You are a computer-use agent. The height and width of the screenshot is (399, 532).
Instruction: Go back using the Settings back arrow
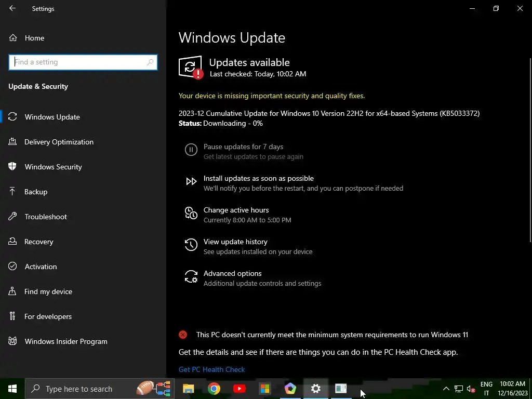[x=12, y=8]
